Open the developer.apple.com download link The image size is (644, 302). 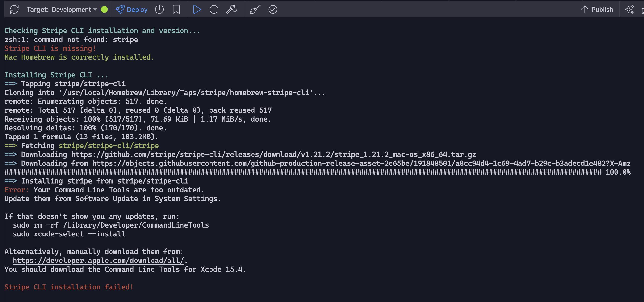click(98, 261)
